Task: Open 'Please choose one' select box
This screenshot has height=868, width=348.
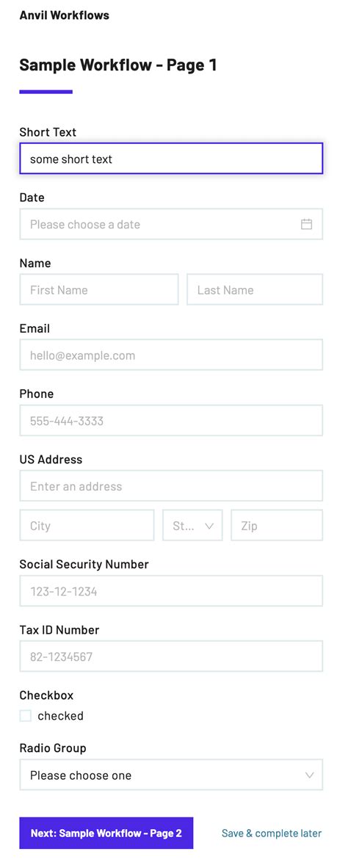Action: [x=171, y=775]
